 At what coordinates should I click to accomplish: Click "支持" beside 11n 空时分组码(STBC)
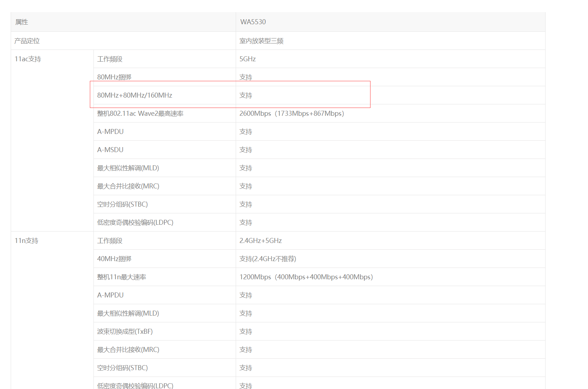246,368
